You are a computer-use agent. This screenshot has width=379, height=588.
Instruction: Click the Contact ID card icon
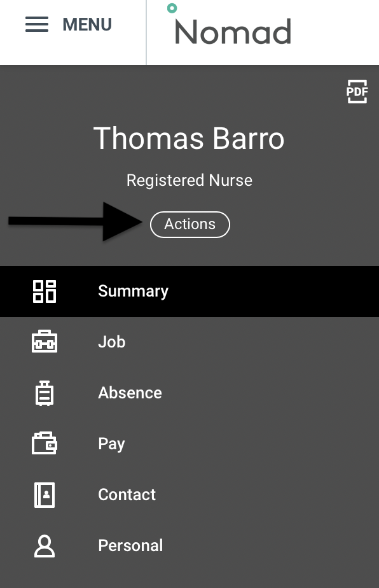coord(44,494)
